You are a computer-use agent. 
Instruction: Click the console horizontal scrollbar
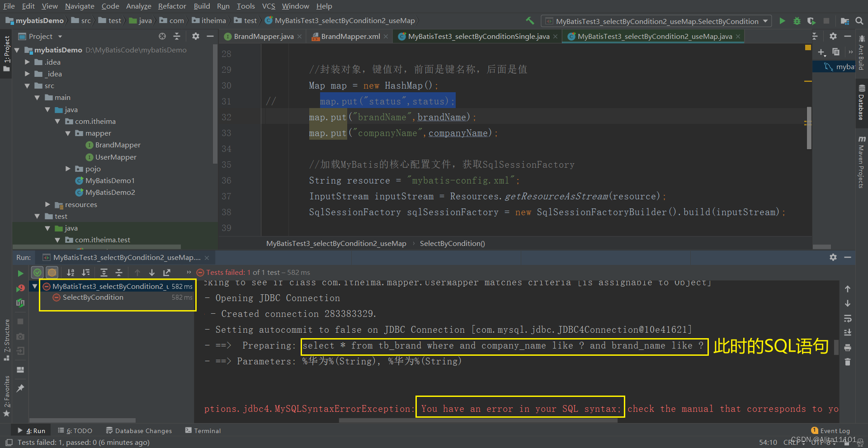[478, 420]
